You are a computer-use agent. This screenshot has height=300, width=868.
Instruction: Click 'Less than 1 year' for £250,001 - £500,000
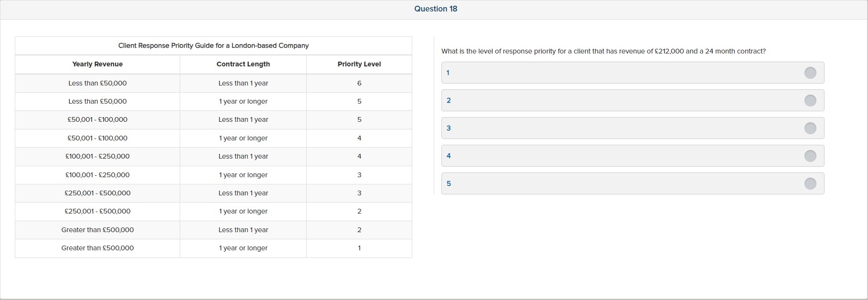[x=243, y=193]
